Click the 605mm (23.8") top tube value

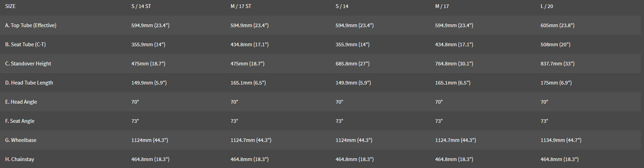[557, 25]
